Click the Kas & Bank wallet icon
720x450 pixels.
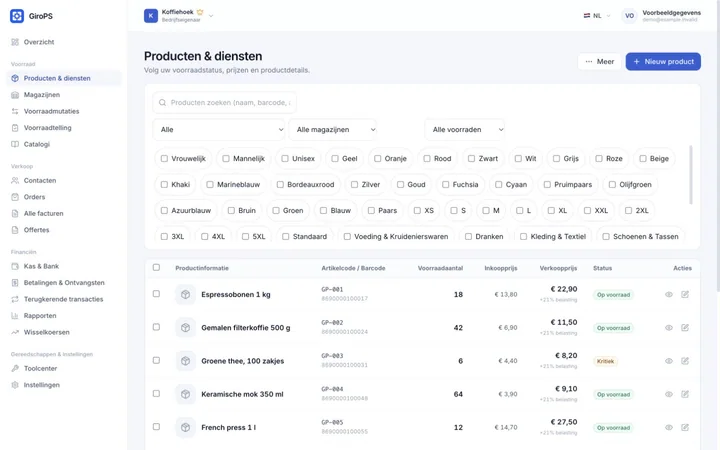tap(15, 266)
